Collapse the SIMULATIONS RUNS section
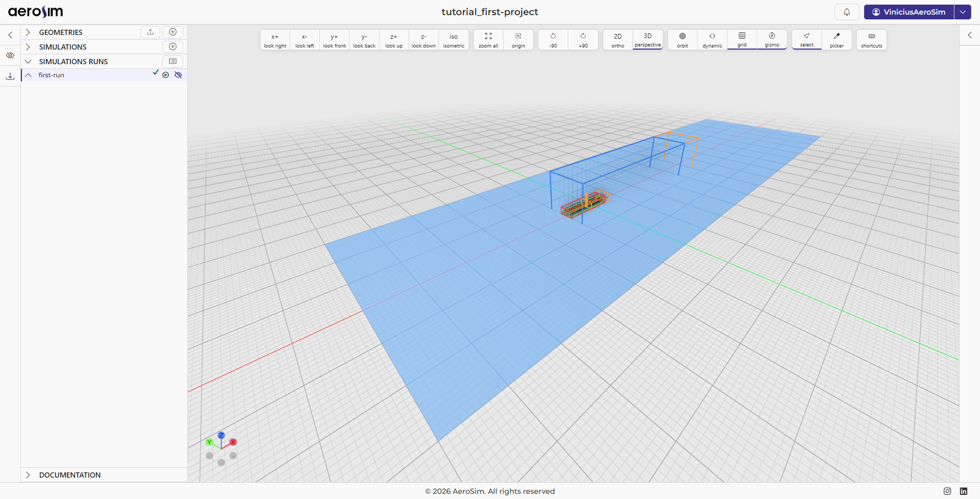 tap(28, 62)
